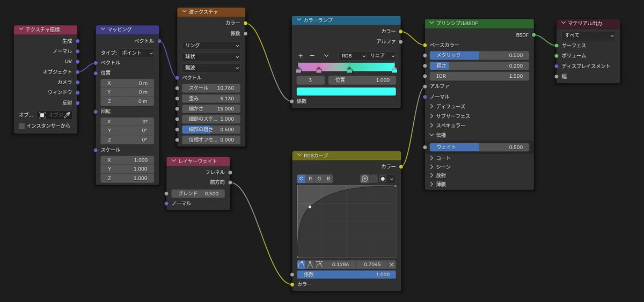Screen dimensions: 644x302
Task: Open the リニア interpolation dropdown
Action: tap(382, 56)
